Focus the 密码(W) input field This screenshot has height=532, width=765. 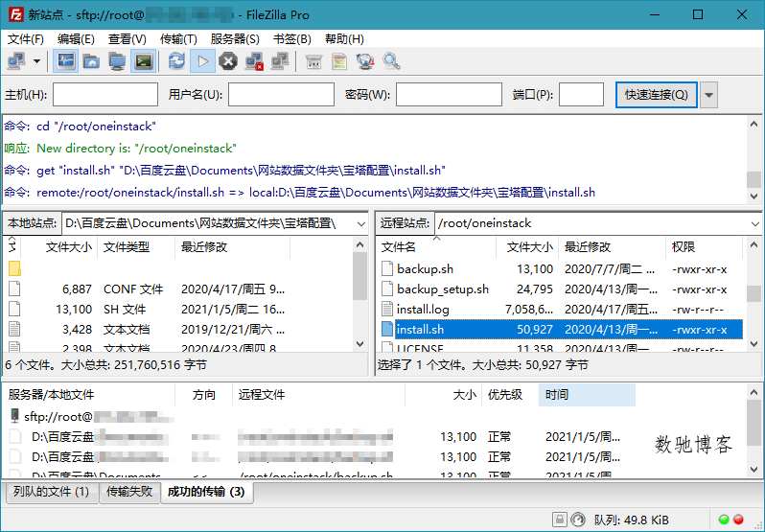449,95
